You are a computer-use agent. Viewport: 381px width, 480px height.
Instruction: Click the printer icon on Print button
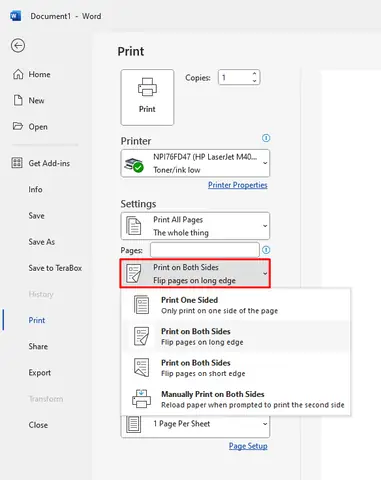[147, 87]
